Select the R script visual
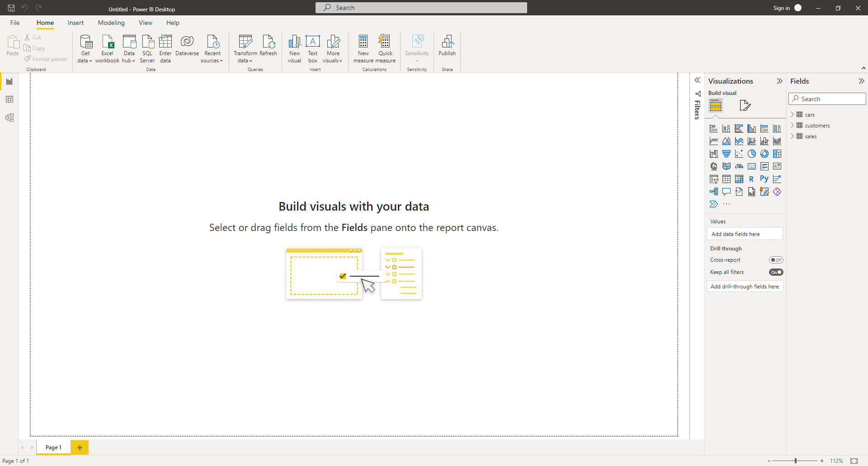The height and width of the screenshot is (466, 868). (752, 179)
